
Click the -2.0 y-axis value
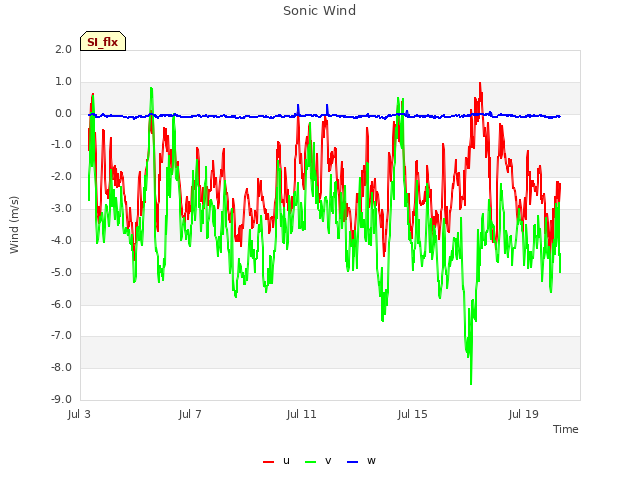pos(61,177)
